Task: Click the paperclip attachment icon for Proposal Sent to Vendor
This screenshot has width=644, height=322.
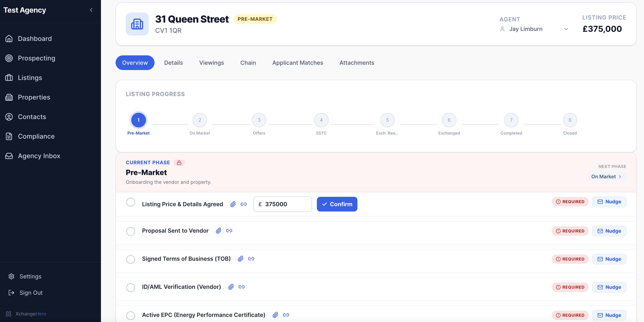Action: [x=219, y=230]
